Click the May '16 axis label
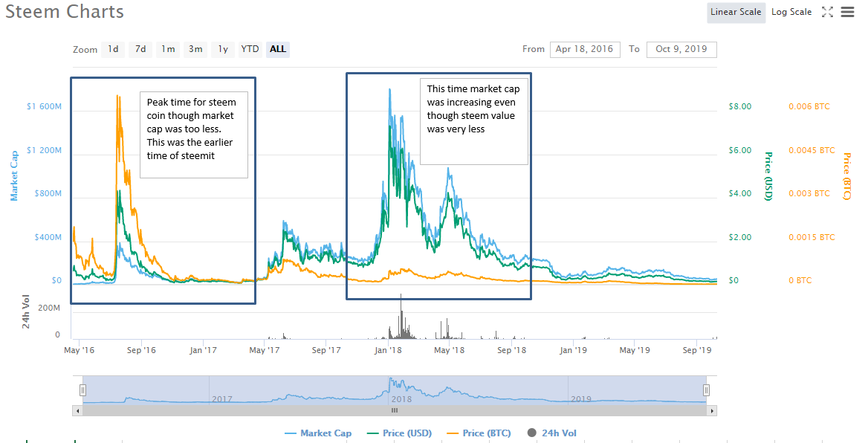The height and width of the screenshot is (443, 868). [x=80, y=350]
